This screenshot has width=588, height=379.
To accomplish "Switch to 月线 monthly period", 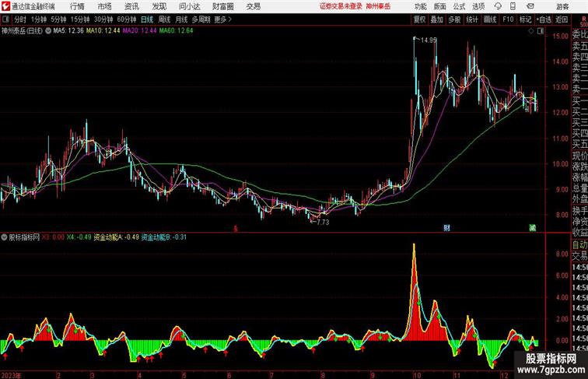I will 181,19.
